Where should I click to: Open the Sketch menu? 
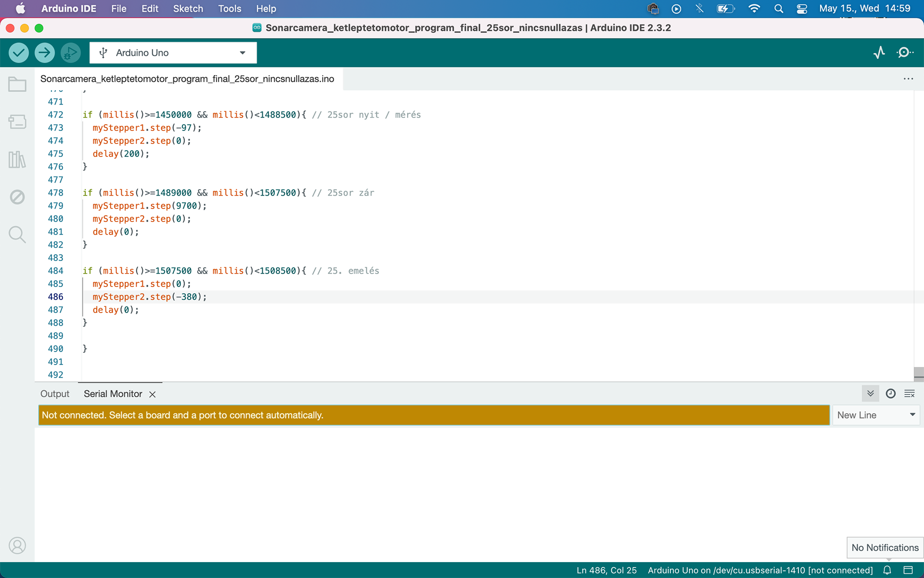point(188,9)
